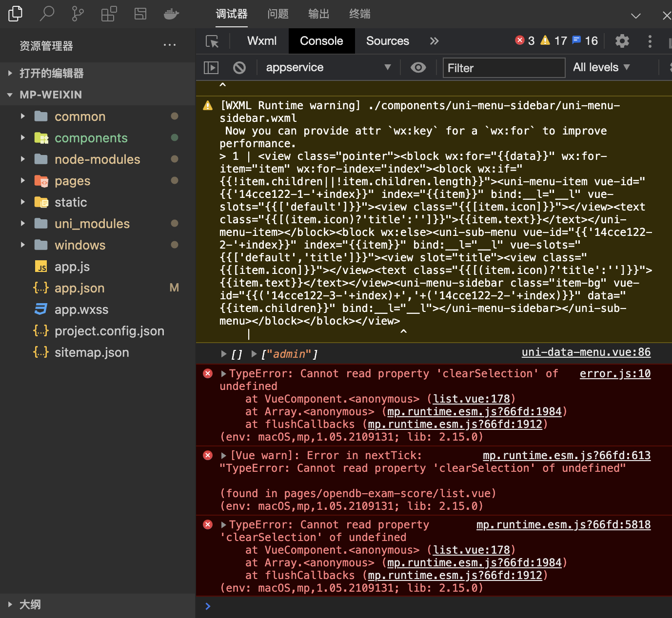
Task: Open the error.js:10 source link
Action: pos(615,374)
